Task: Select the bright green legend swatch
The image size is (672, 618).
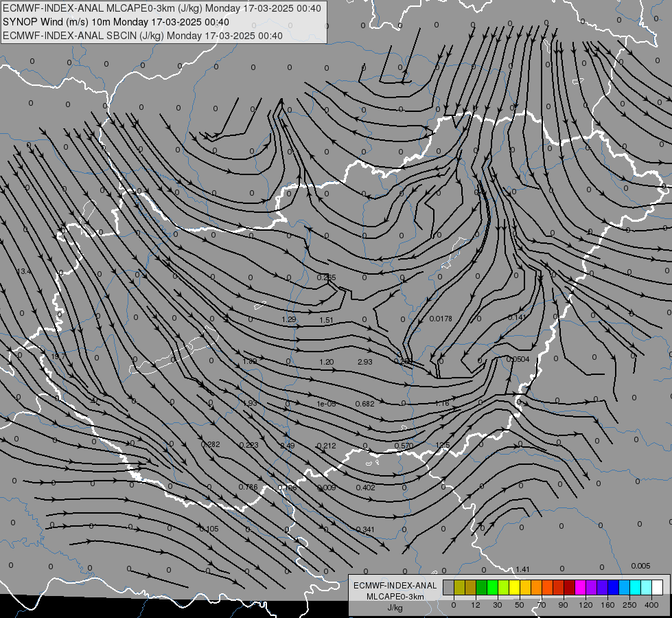Action: click(x=492, y=587)
